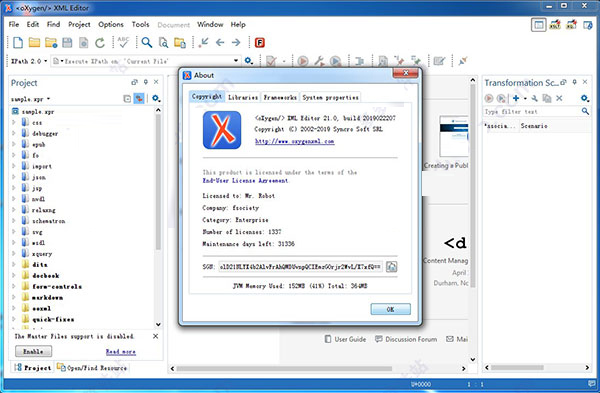Open Read more link
600x393 pixels.
(x=121, y=352)
